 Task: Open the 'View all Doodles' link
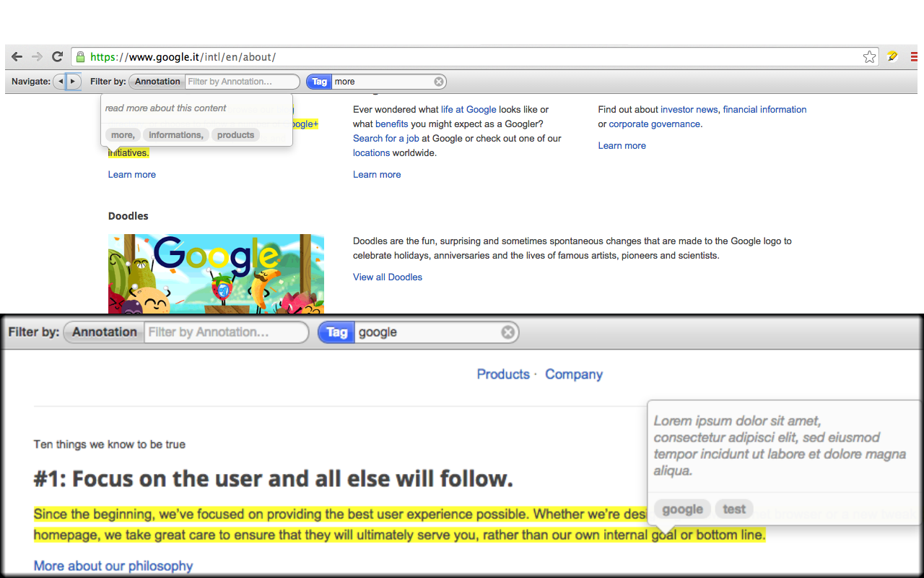pyautogui.click(x=388, y=277)
